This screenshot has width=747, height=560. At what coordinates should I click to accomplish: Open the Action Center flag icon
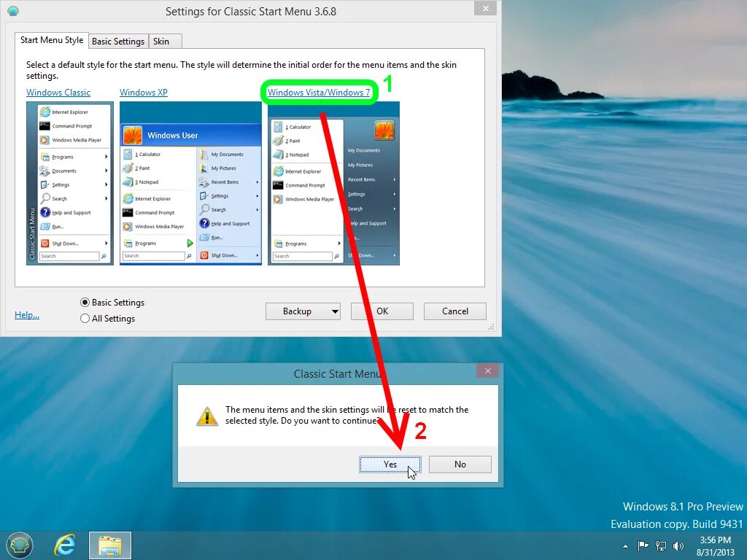(643, 545)
